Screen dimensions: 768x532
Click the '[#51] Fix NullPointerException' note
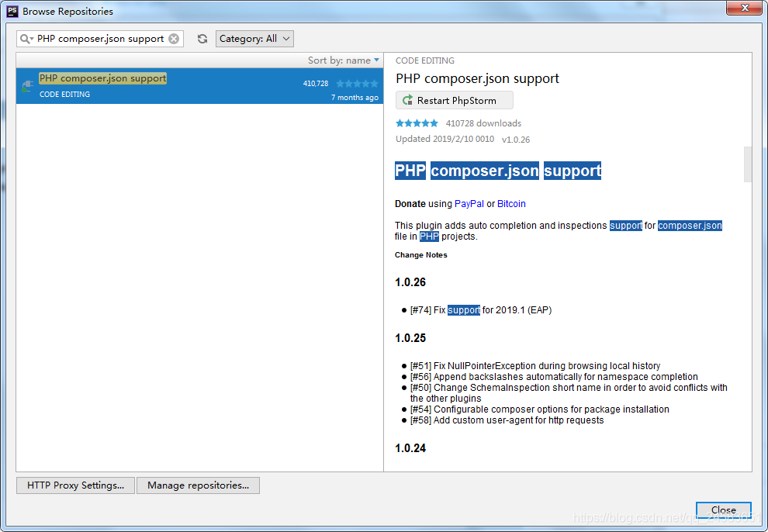[x=535, y=366]
